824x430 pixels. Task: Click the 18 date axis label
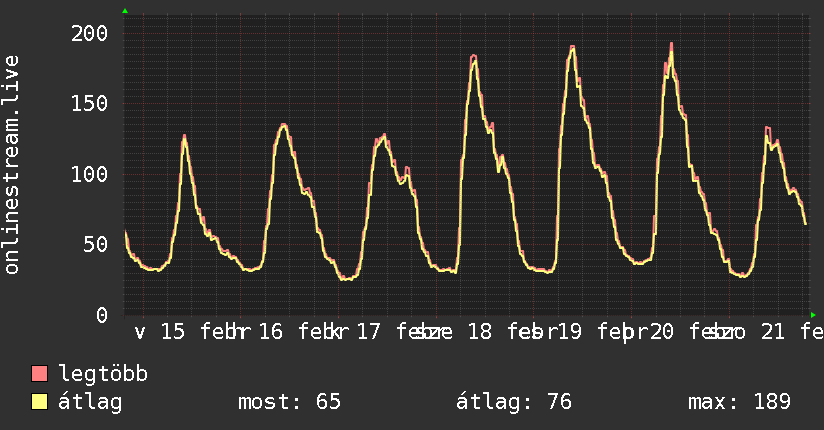tap(479, 332)
